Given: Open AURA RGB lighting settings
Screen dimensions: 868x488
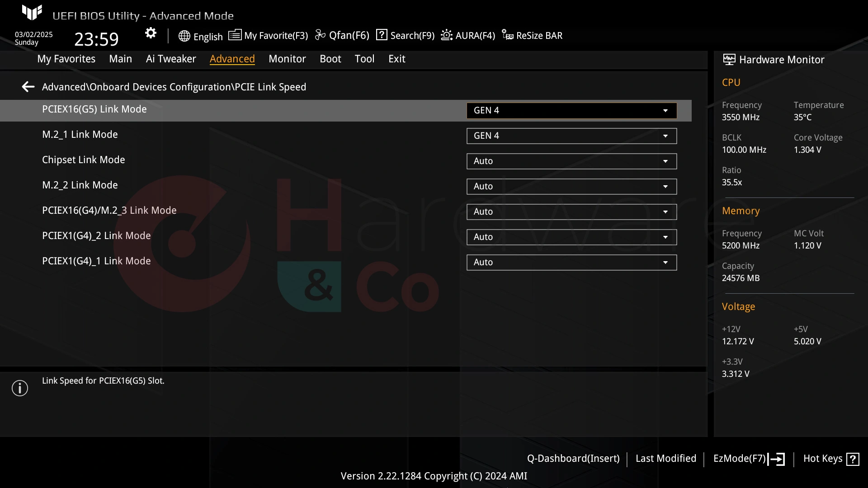Looking at the screenshot, I should point(468,35).
